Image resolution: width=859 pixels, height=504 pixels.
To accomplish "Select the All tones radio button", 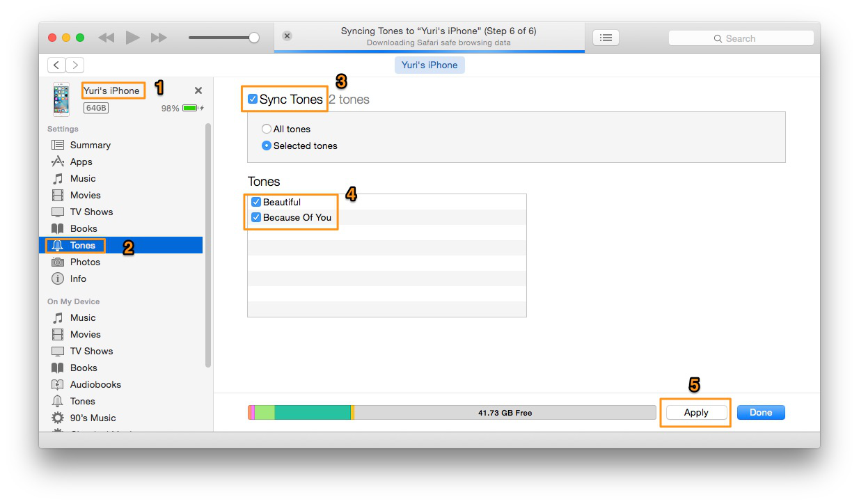I will [267, 129].
